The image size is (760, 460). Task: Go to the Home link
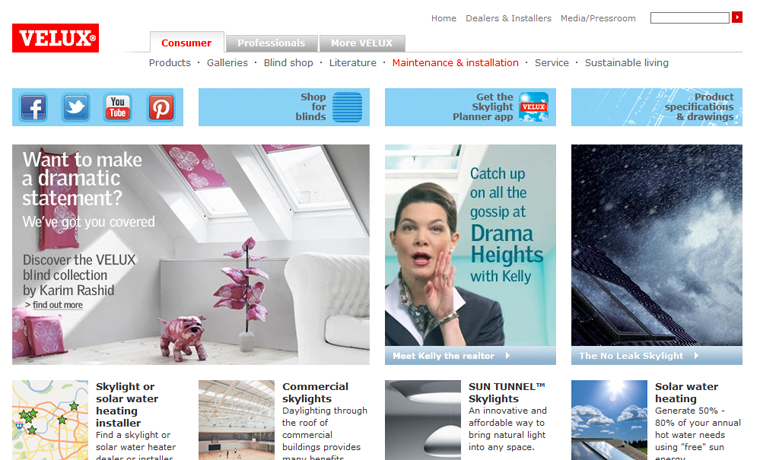[443, 18]
